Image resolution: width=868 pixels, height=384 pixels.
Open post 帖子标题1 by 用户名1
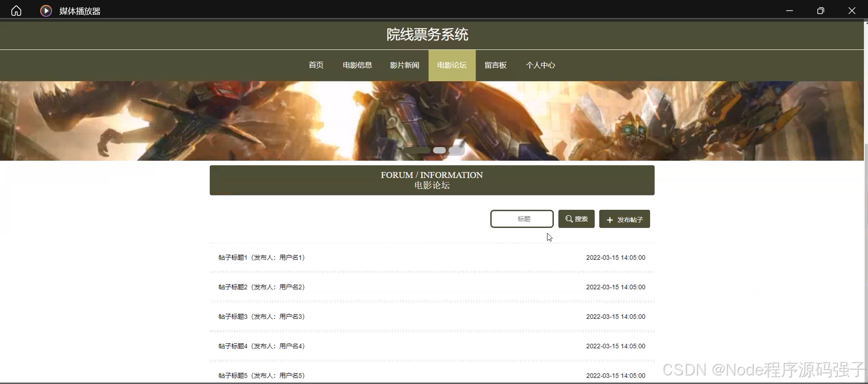pyautogui.click(x=262, y=257)
